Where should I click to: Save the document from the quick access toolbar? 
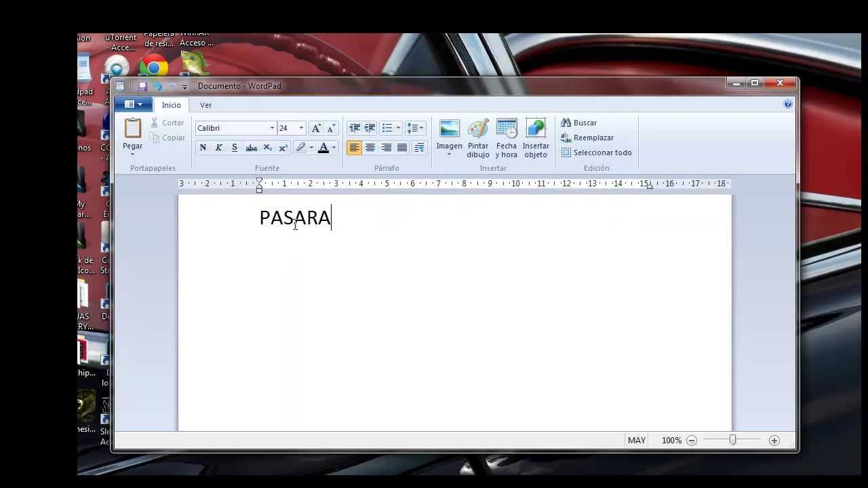[x=142, y=86]
